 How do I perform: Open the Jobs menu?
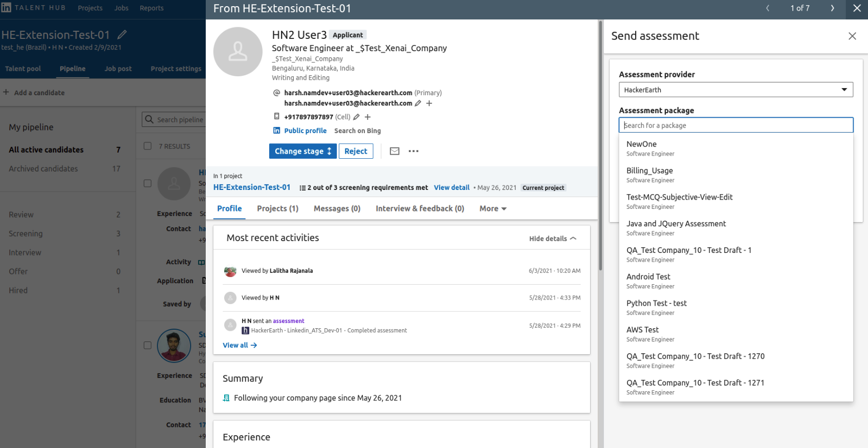(x=121, y=8)
